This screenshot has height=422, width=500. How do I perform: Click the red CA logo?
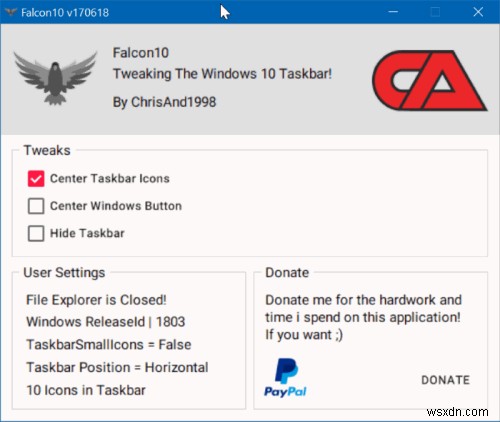tap(429, 80)
